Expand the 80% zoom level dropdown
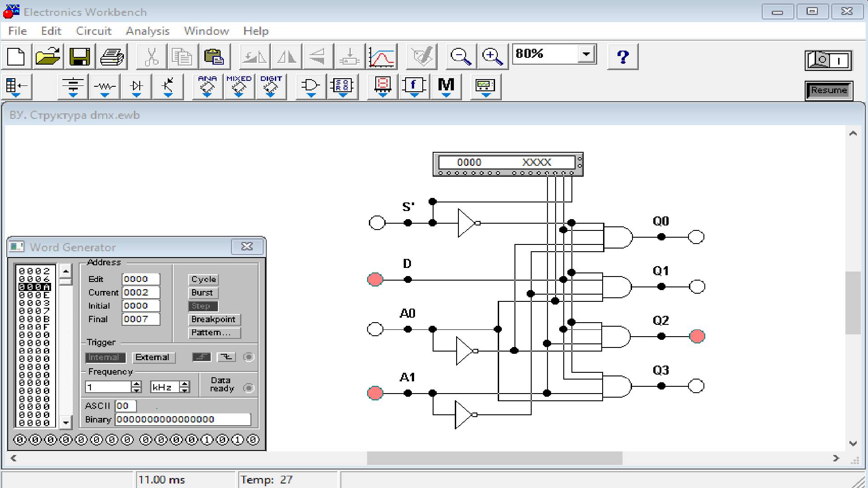868x488 pixels. pos(586,54)
